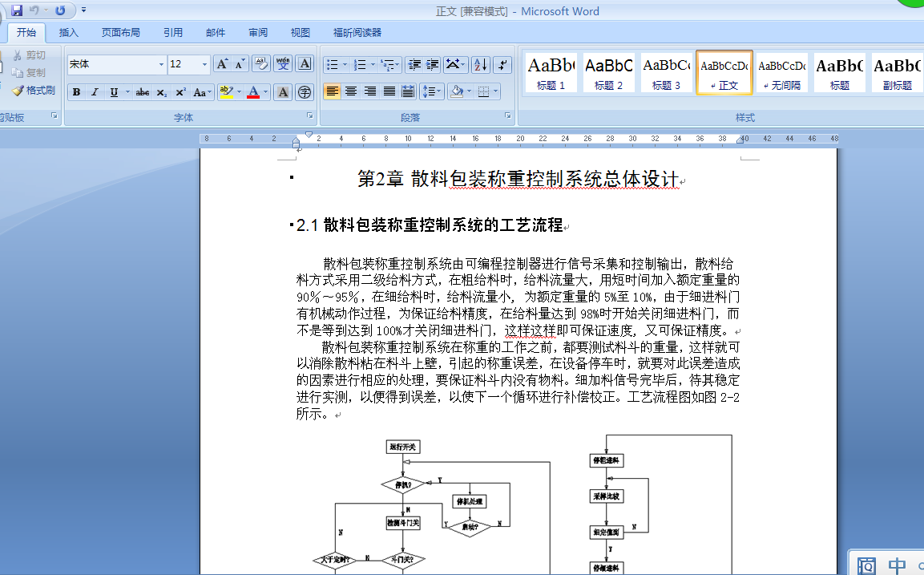Right-align the paragraph

(369, 91)
